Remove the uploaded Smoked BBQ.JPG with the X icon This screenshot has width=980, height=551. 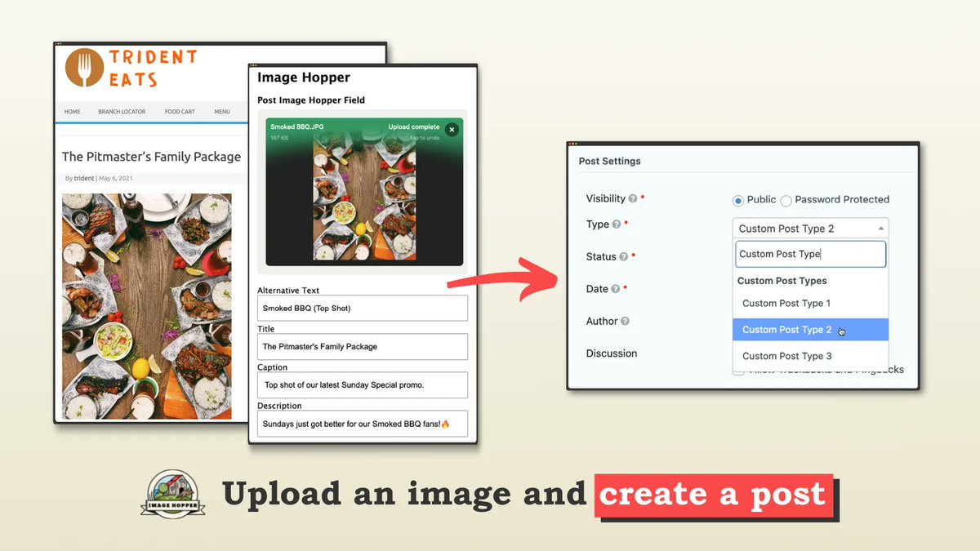[452, 128]
